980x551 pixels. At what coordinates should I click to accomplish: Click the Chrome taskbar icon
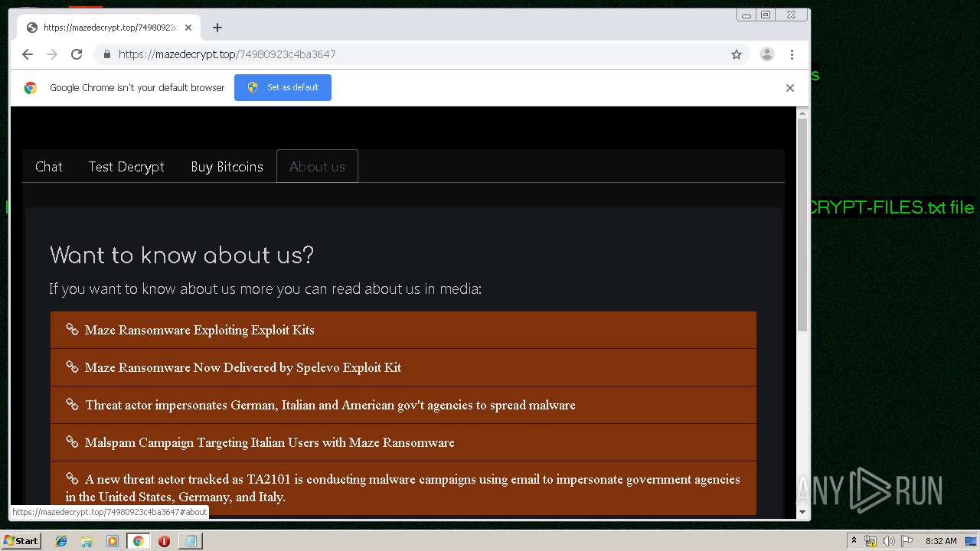point(138,541)
